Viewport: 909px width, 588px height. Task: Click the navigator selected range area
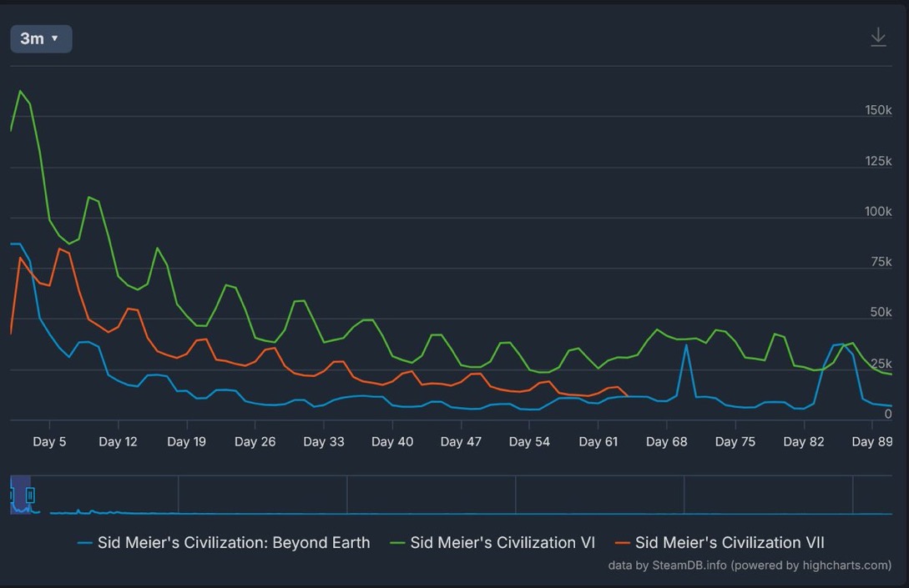21,495
